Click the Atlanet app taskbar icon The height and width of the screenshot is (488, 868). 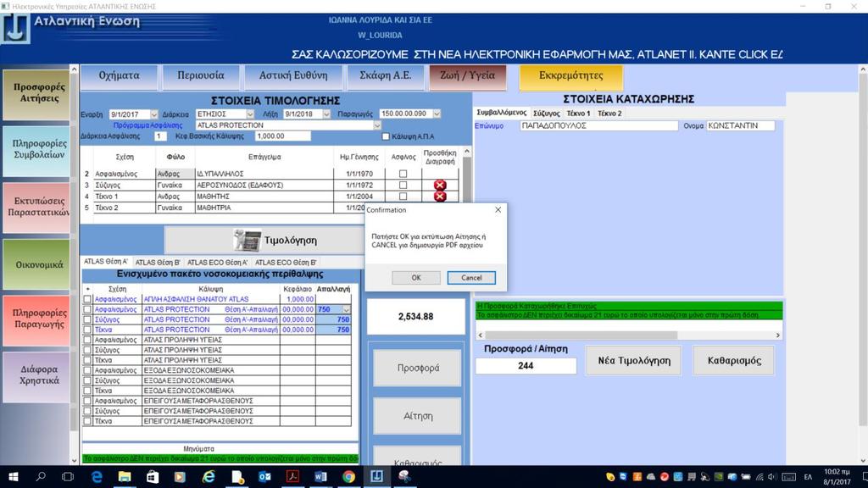click(376, 476)
